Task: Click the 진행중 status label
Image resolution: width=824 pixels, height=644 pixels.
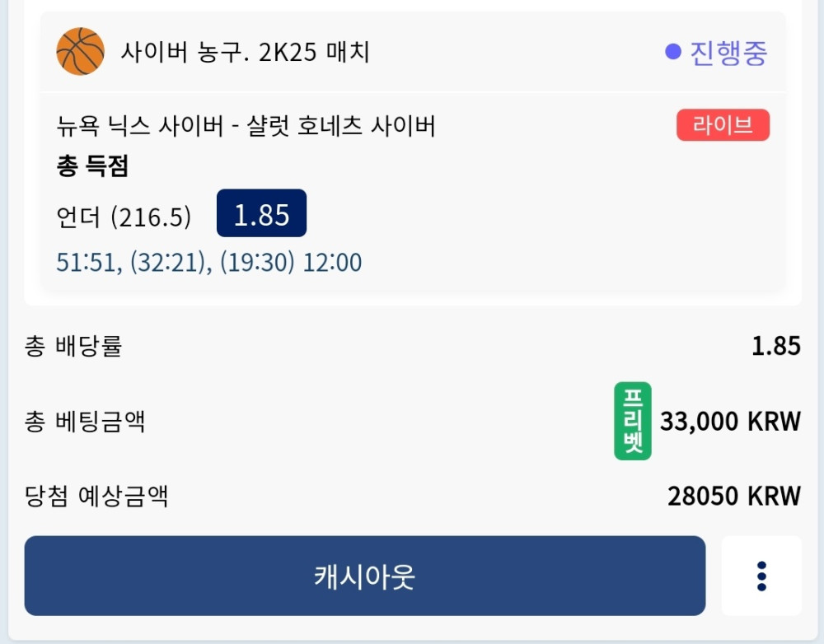Action: coord(728,53)
